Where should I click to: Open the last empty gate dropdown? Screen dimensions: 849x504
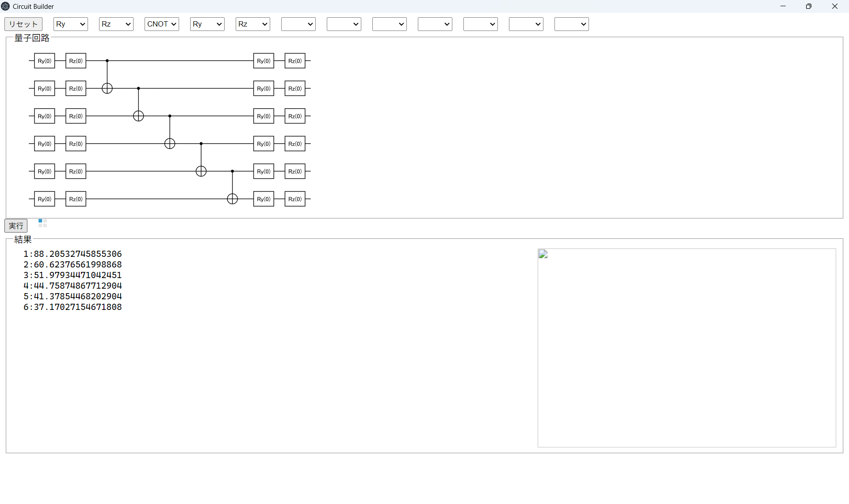pos(572,24)
